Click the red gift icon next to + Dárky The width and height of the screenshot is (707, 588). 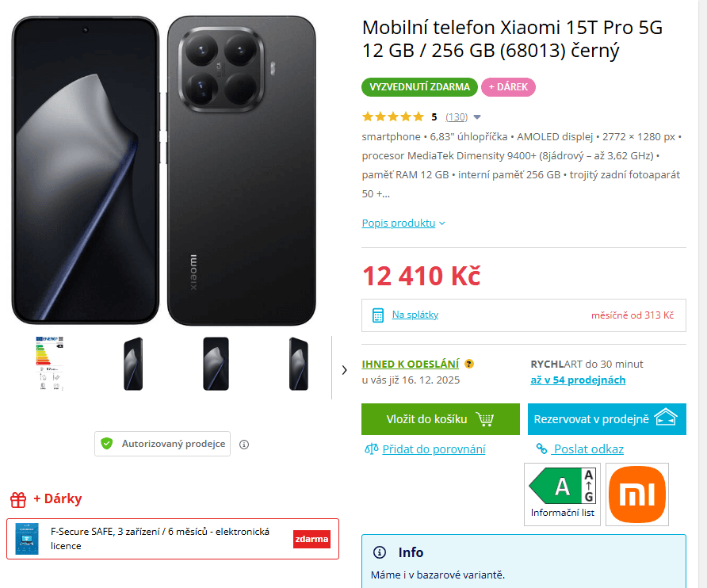(17, 498)
